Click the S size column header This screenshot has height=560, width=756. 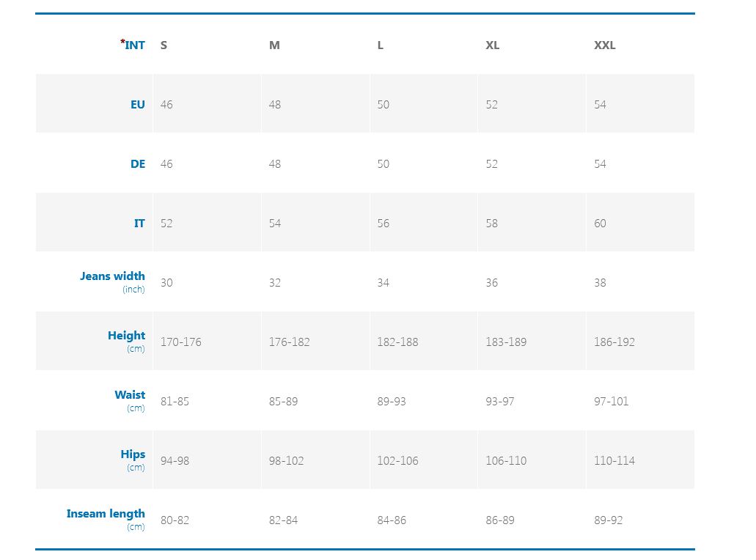click(x=164, y=45)
